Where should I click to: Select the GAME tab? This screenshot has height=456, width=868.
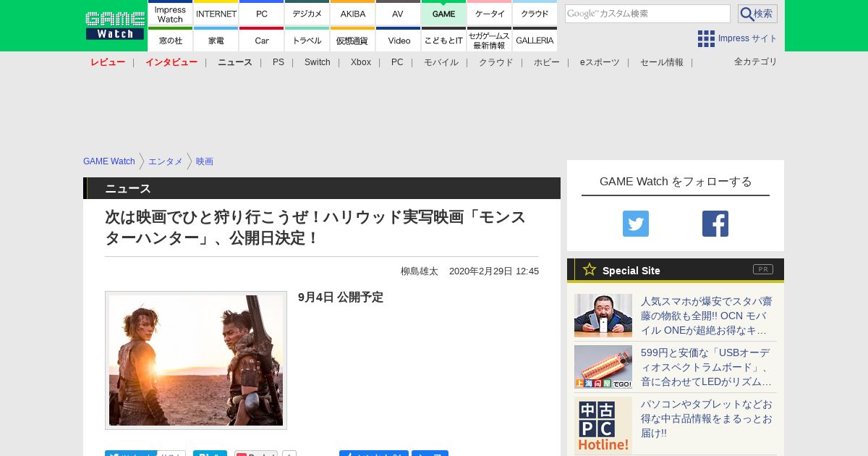[x=444, y=13]
